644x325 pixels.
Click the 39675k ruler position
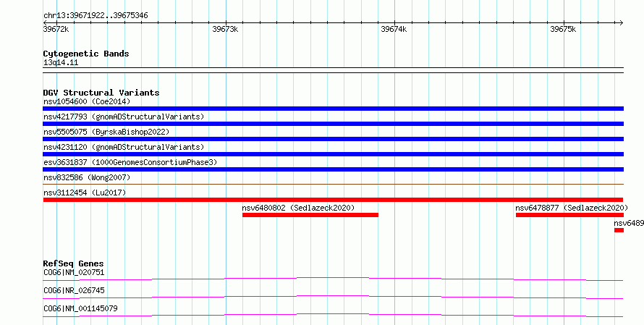tap(563, 29)
